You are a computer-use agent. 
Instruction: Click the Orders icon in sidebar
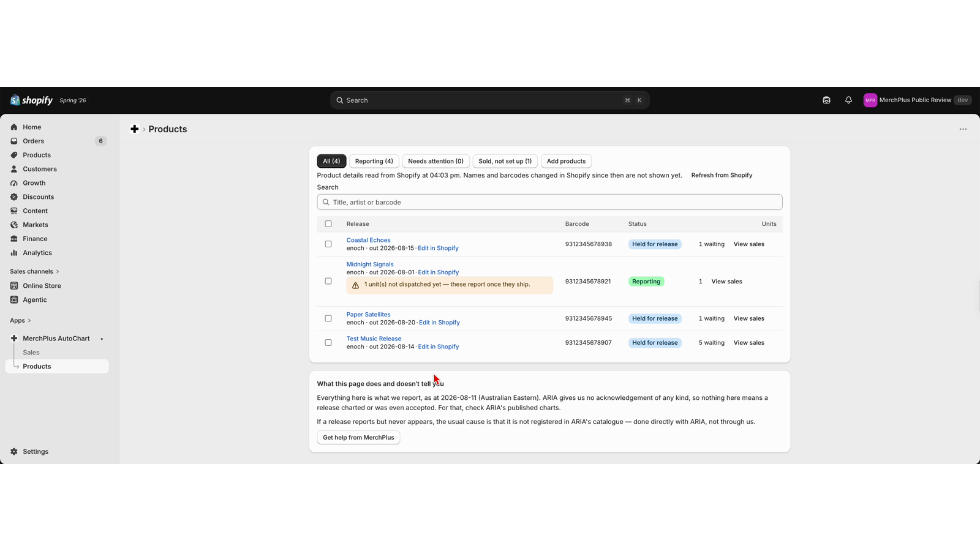pos(14,141)
